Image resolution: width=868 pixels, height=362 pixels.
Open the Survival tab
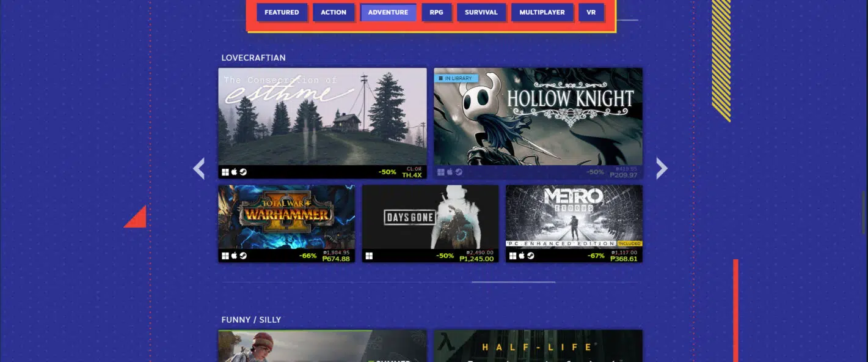(x=481, y=12)
